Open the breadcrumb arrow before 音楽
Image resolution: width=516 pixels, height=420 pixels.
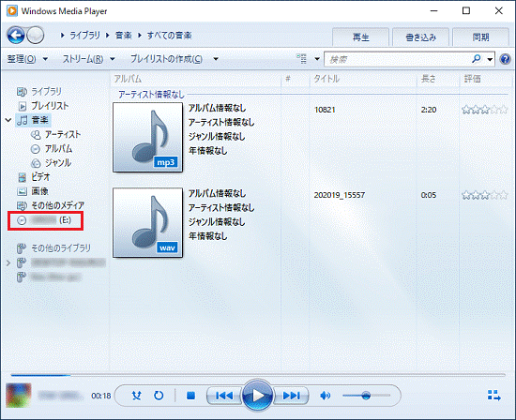point(108,36)
